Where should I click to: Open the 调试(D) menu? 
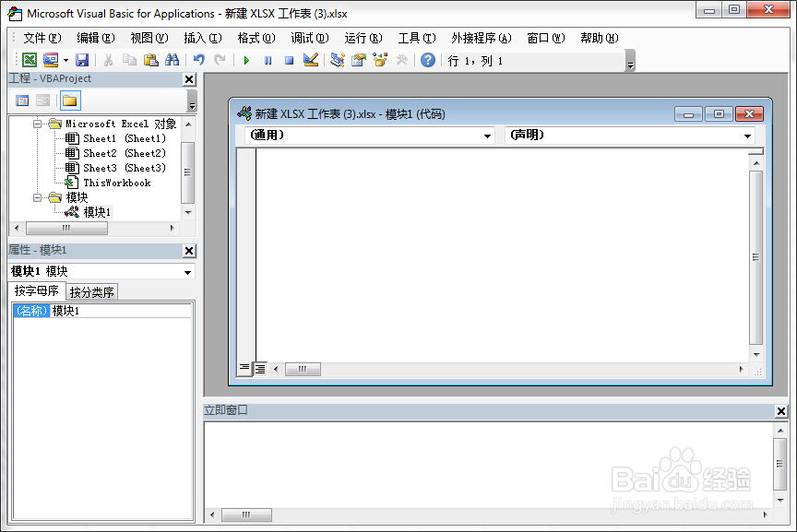pyautogui.click(x=310, y=38)
